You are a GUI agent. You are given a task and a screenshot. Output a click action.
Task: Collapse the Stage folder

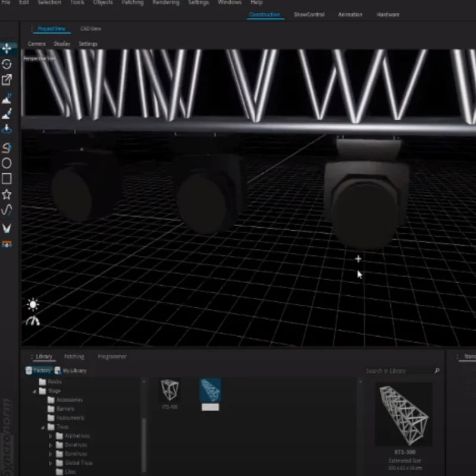[36, 392]
